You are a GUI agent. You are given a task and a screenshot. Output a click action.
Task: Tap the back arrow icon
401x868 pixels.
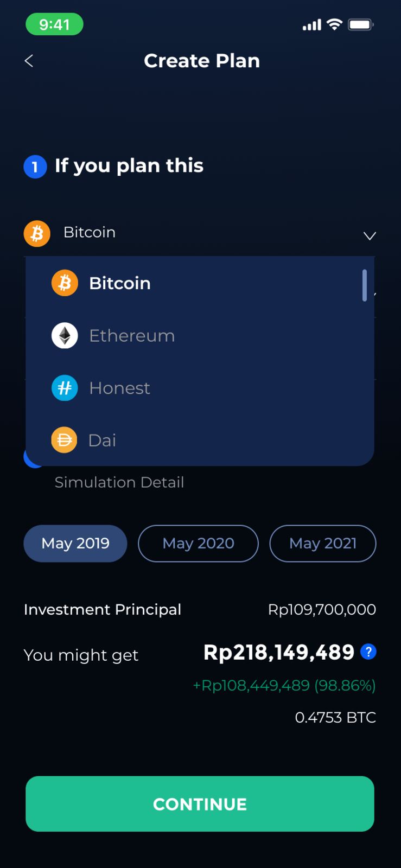pyautogui.click(x=29, y=61)
